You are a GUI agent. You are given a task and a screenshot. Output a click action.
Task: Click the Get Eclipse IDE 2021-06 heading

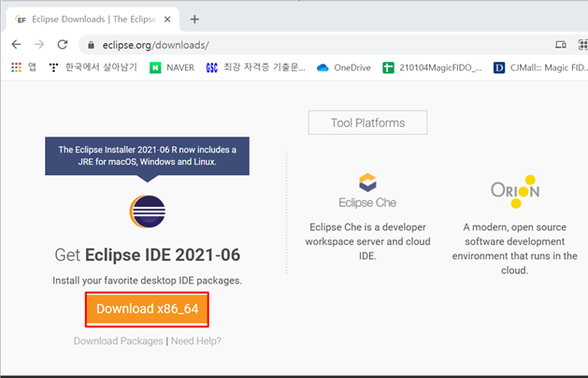click(x=148, y=254)
